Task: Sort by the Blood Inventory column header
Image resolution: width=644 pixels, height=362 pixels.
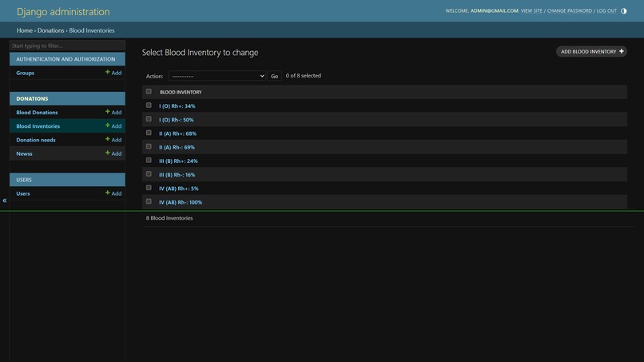Action: [181, 92]
